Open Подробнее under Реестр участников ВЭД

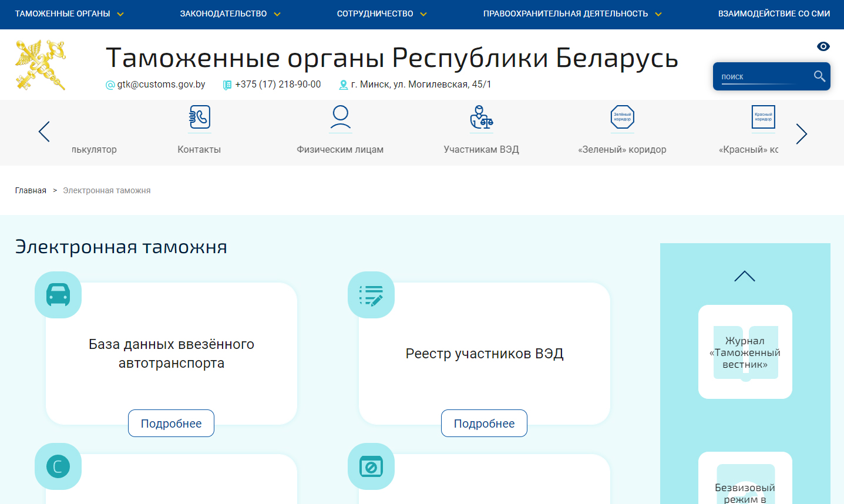point(484,423)
